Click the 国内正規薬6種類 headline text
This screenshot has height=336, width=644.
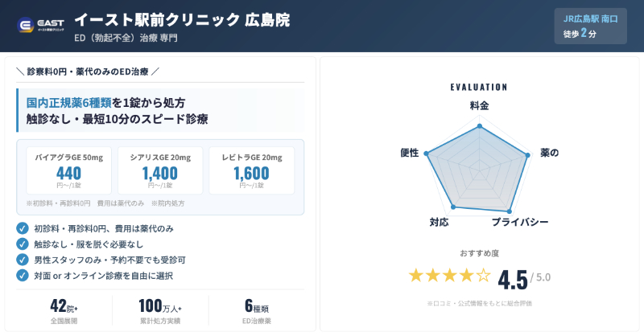(x=68, y=103)
